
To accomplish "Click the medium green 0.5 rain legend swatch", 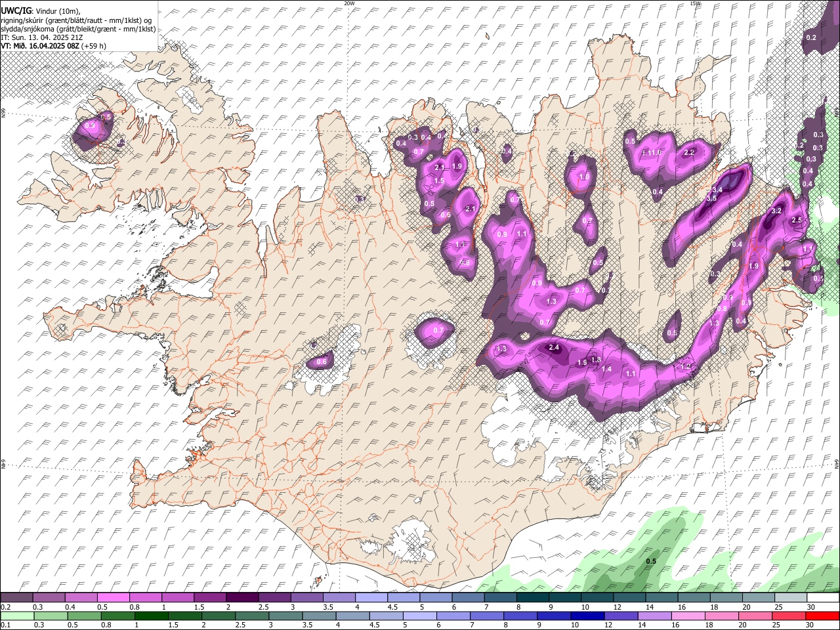I will [83, 616].
